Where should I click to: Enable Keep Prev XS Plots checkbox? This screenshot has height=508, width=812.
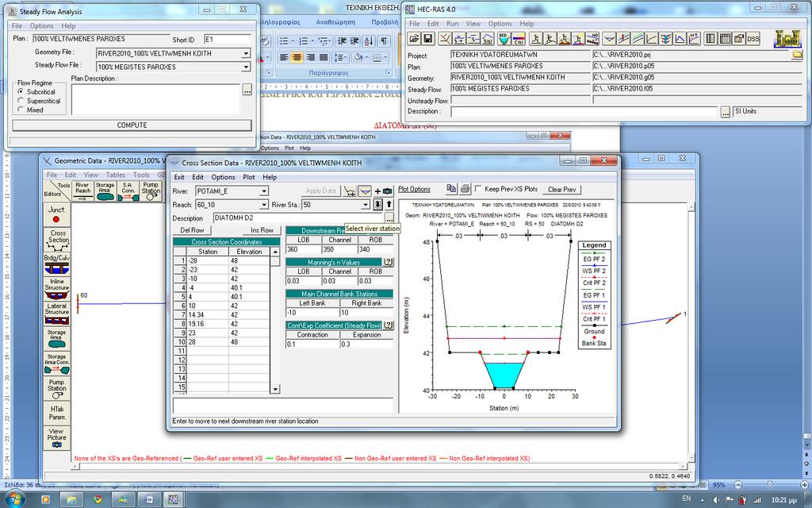478,189
